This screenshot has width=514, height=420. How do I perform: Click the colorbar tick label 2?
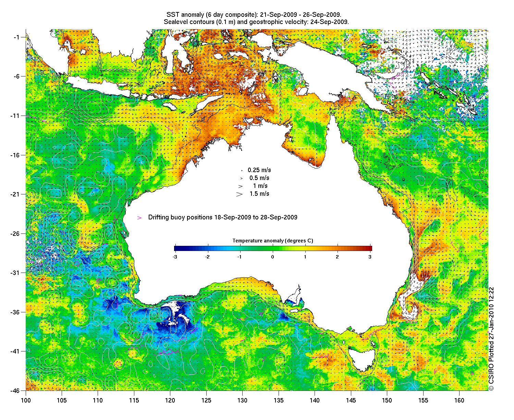[338, 257]
